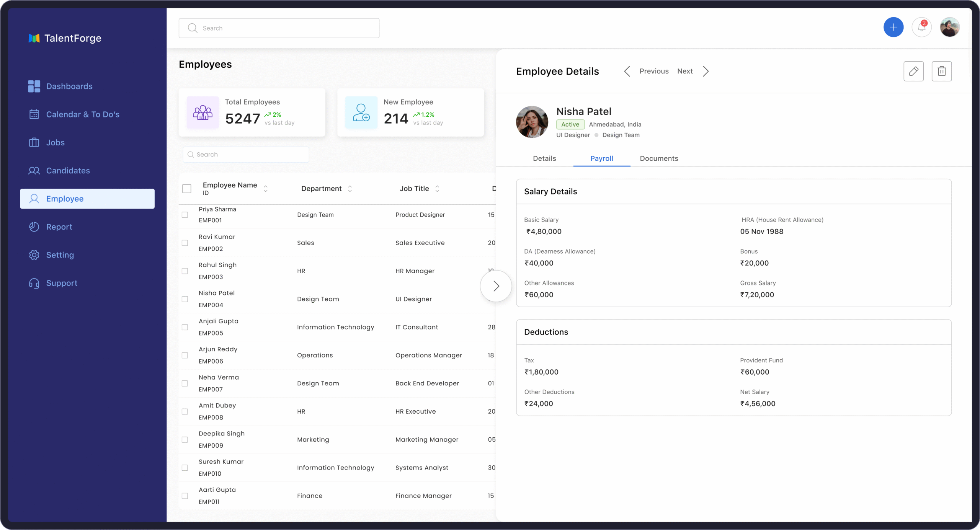Viewport: 980px width, 530px height.
Task: Click the employee table Search field
Action: [246, 155]
